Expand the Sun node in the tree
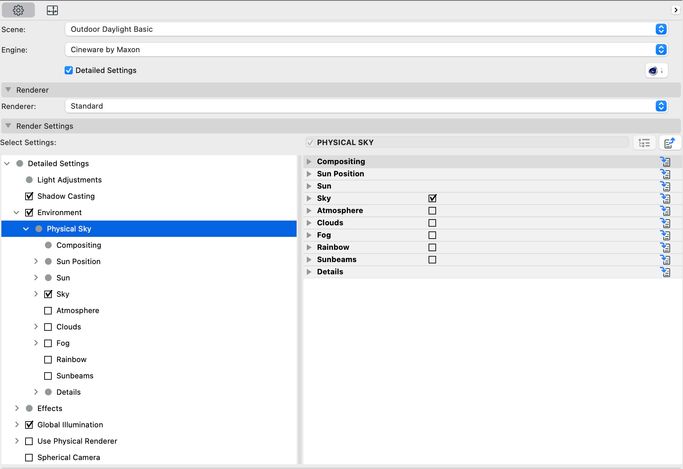The width and height of the screenshot is (683, 469). pos(36,278)
